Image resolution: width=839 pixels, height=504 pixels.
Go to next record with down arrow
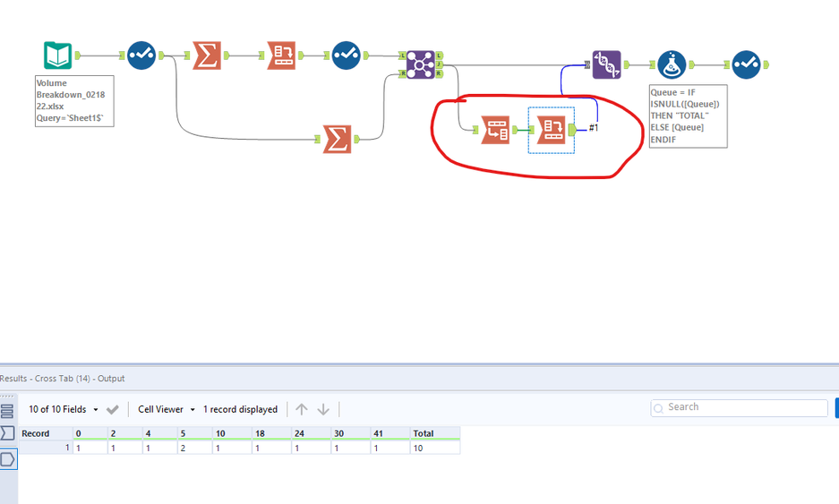point(323,409)
